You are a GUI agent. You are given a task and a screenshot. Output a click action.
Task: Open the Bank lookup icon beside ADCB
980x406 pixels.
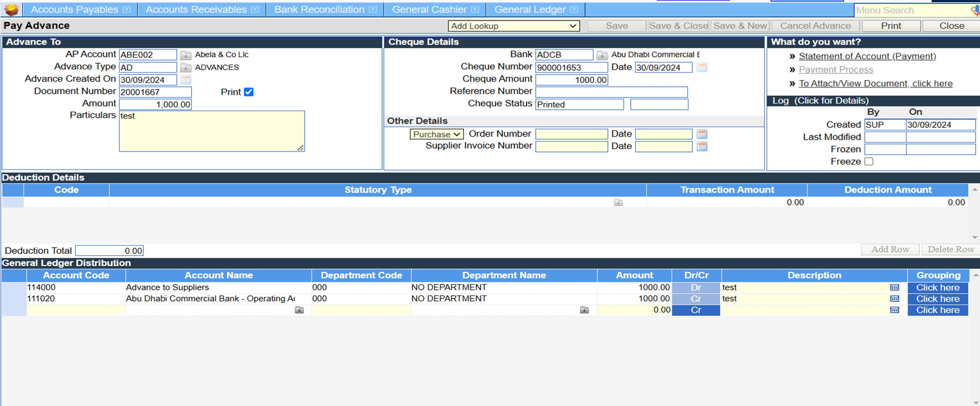click(x=602, y=55)
